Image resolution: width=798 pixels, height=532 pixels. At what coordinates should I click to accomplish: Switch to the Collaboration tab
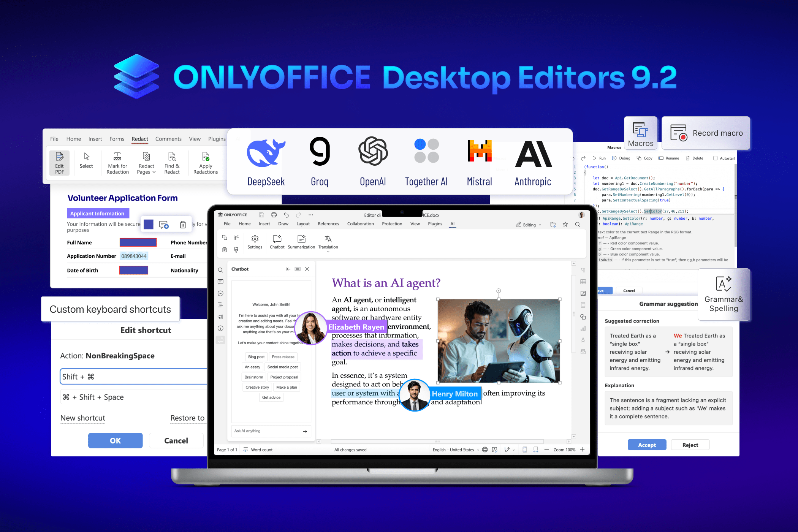[360, 224]
